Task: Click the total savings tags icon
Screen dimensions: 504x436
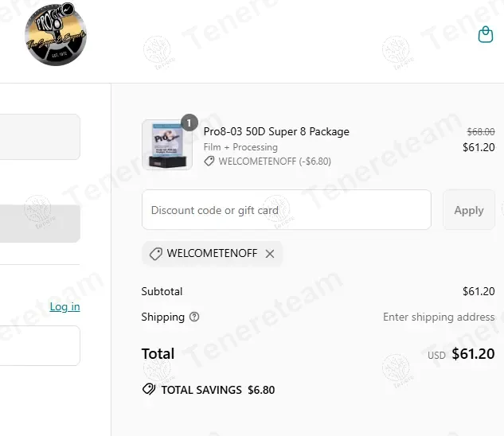Action: (x=148, y=390)
